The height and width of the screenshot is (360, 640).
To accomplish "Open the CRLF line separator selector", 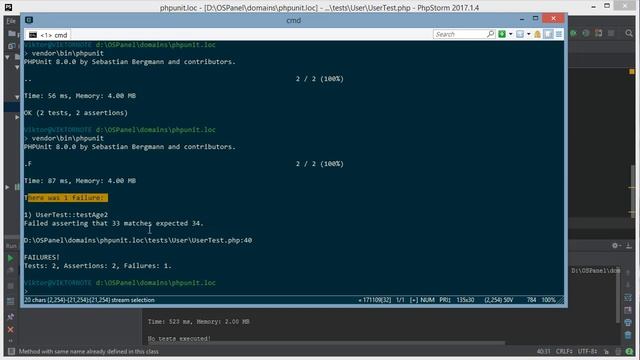I will (x=564, y=351).
